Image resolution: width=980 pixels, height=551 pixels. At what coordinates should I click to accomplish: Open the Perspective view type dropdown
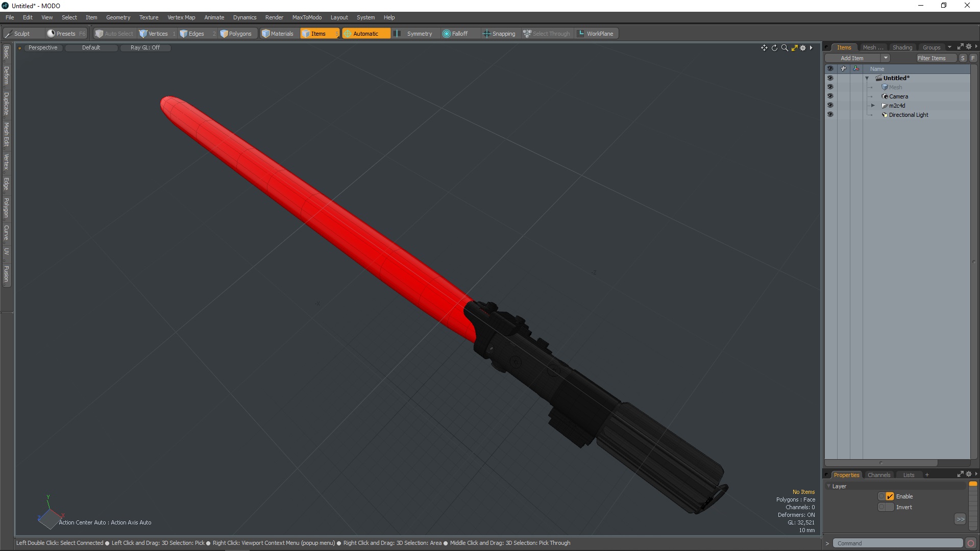pyautogui.click(x=43, y=47)
